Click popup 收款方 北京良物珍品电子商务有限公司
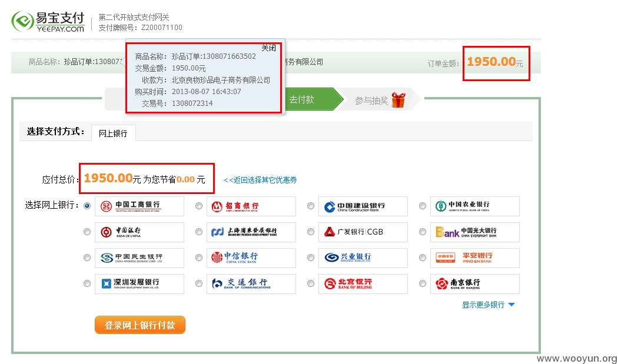618x364 pixels. (x=206, y=80)
